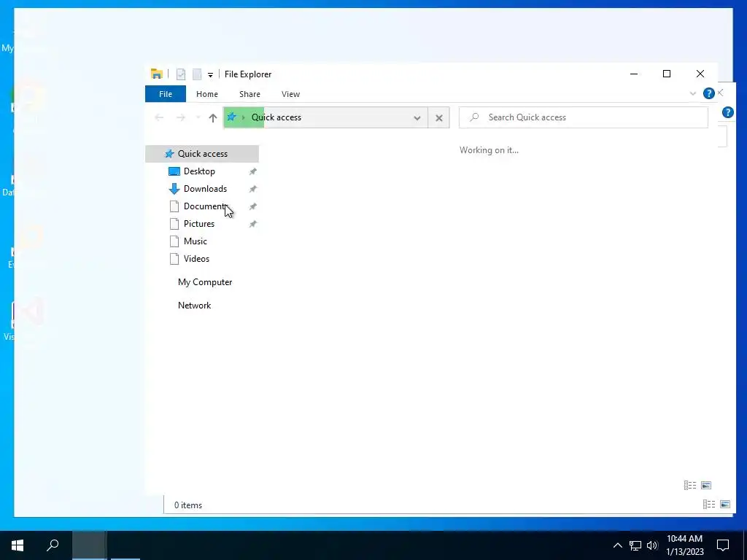747x560 pixels.
Task: Maximize the File Explorer window
Action: coord(667,74)
